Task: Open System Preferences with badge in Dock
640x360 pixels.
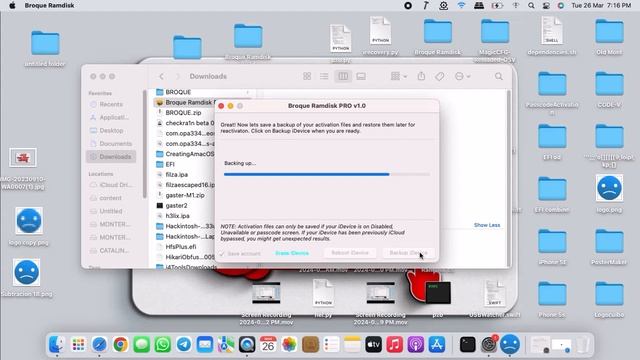Action: (x=489, y=345)
